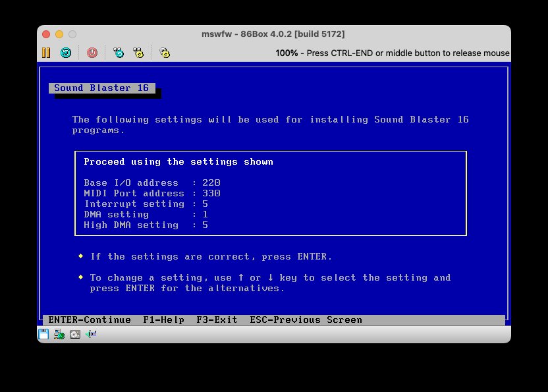Click the sound status bar icon
Viewport: 548px width, 392px height.
[91, 334]
